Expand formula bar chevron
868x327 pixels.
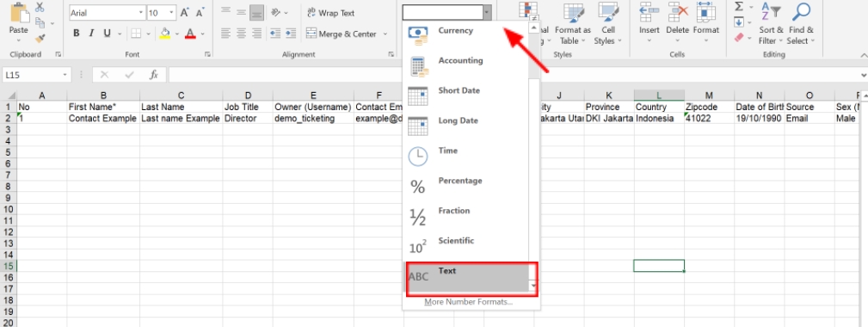tap(864, 75)
